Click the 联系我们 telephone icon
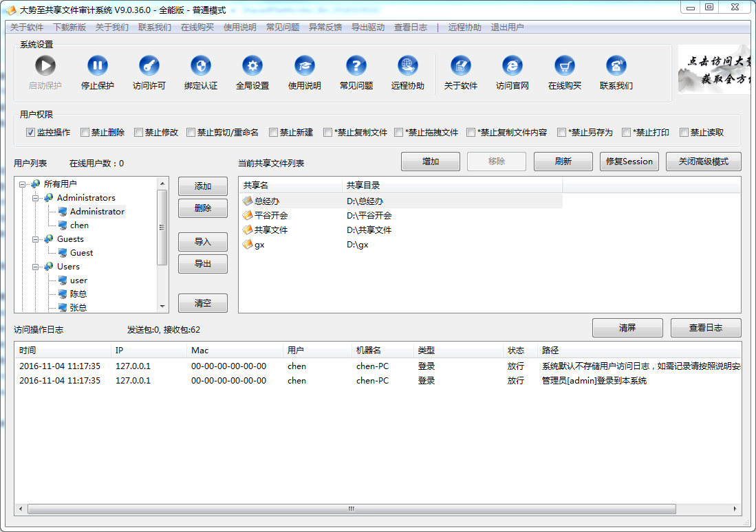 click(616, 66)
